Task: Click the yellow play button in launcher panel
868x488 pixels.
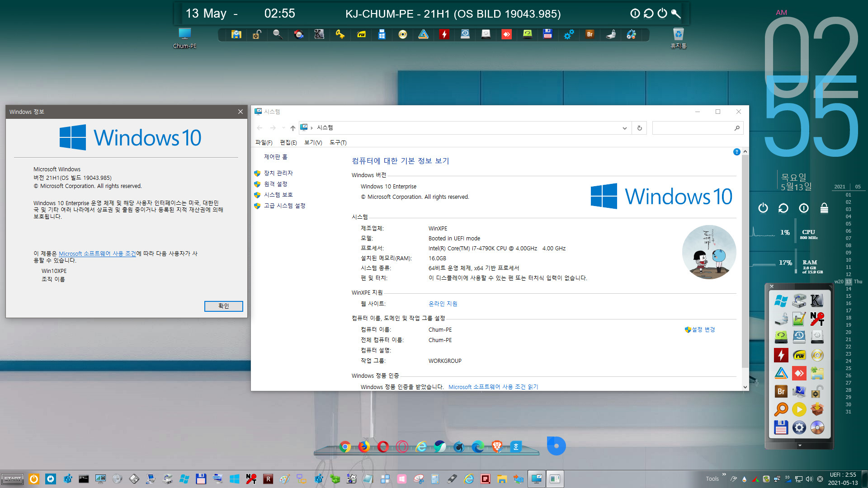Action: 799,409
